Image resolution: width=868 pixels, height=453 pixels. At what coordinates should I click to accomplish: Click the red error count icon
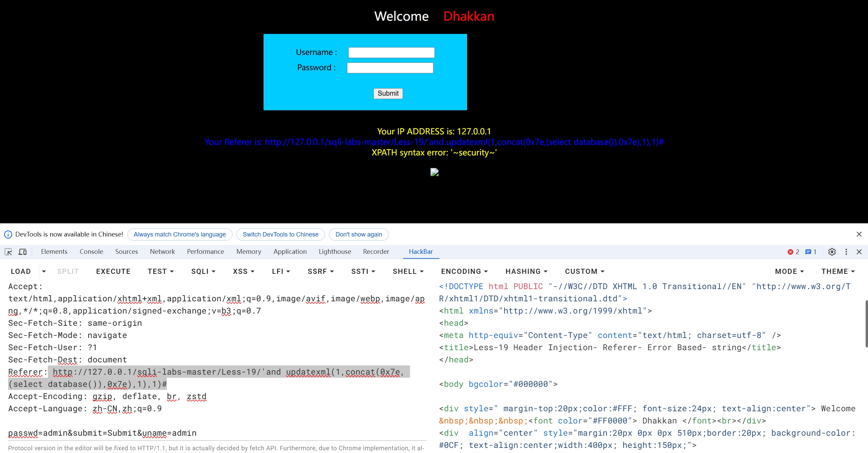click(790, 252)
